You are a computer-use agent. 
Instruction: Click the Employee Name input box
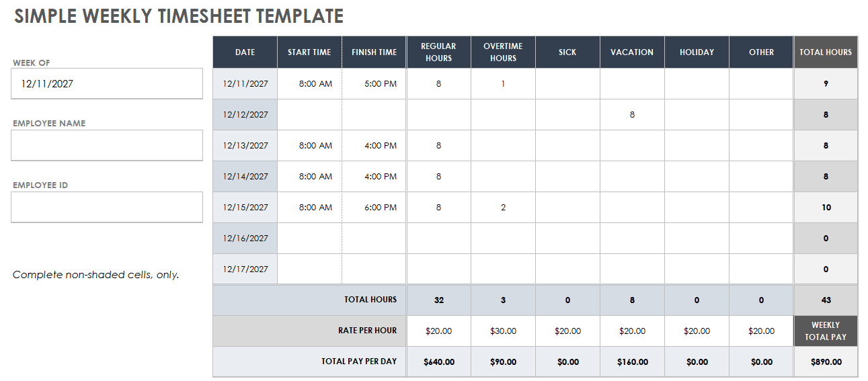tap(106, 145)
